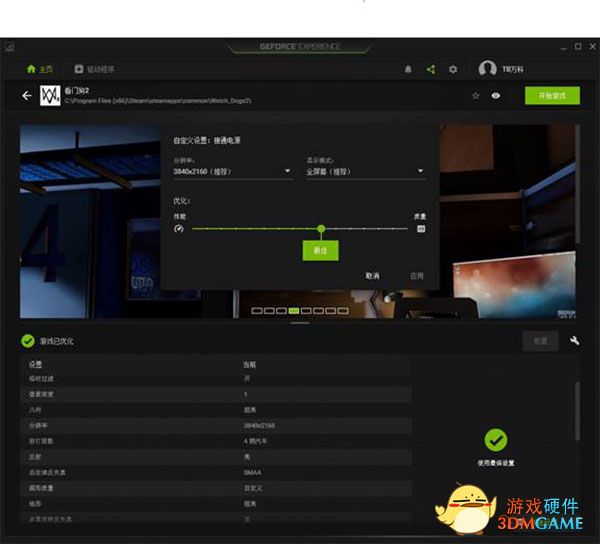Image resolution: width=600 pixels, height=544 pixels.
Task: Maximize the GeForce Experience window
Action: (578, 47)
